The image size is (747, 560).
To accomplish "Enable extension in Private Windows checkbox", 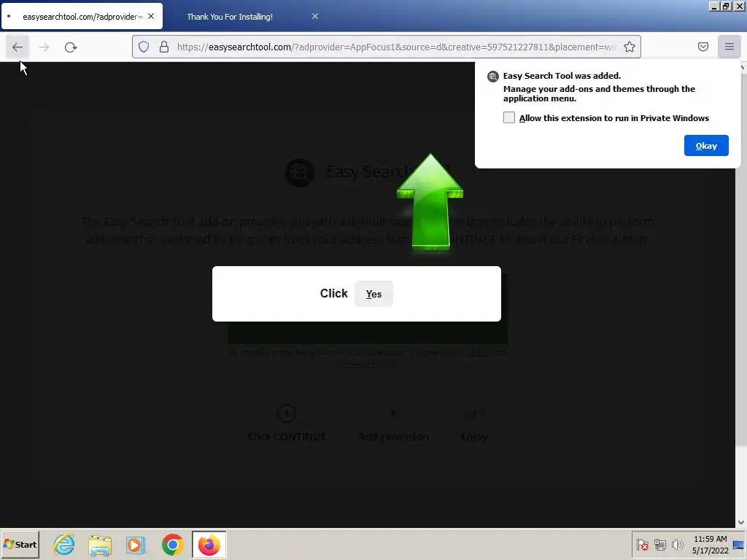I will [x=508, y=117].
